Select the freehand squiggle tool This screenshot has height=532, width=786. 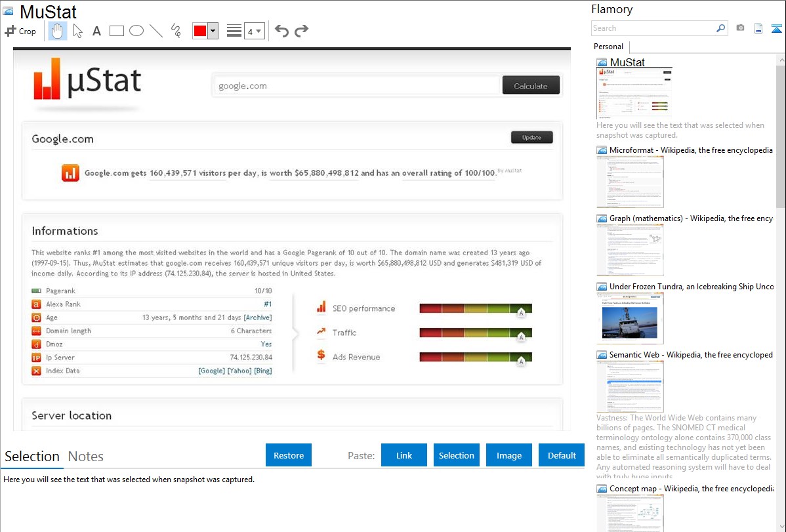pos(176,31)
